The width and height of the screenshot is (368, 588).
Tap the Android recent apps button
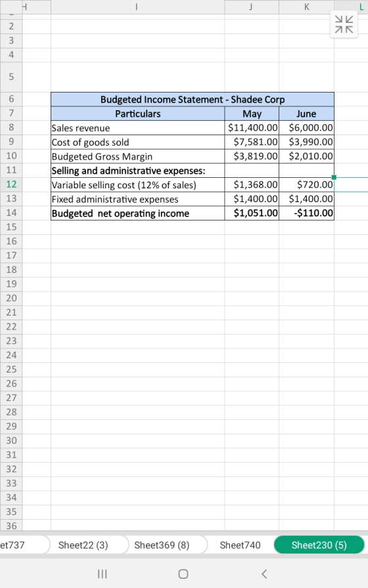102,574
